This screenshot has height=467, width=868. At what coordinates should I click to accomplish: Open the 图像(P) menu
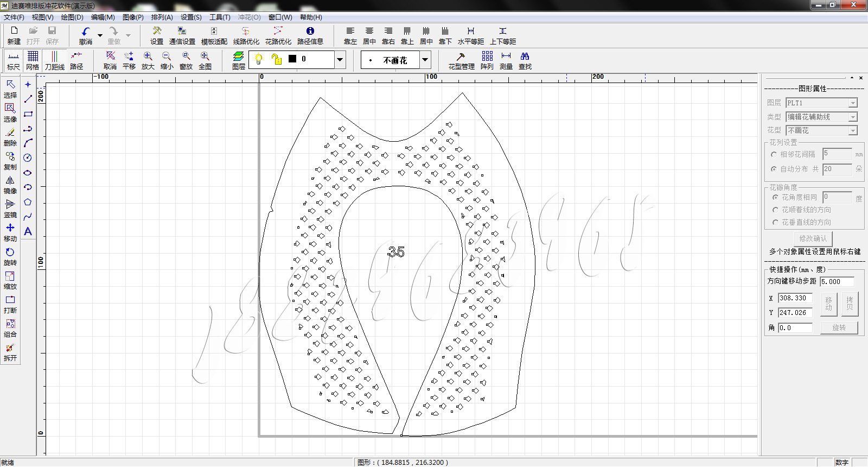coord(133,17)
